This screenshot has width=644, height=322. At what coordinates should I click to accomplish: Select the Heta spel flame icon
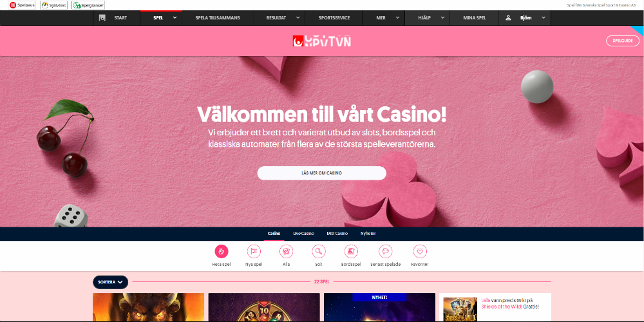[222, 251]
